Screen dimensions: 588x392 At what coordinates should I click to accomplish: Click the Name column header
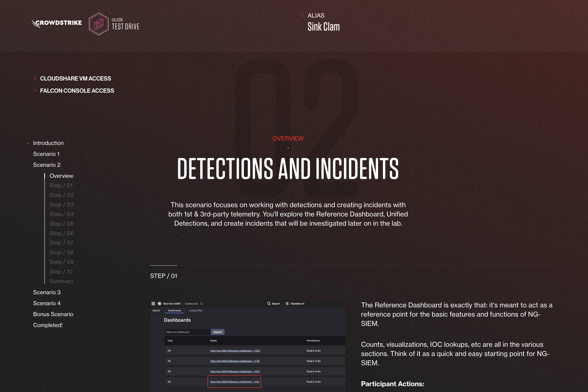[213, 341]
